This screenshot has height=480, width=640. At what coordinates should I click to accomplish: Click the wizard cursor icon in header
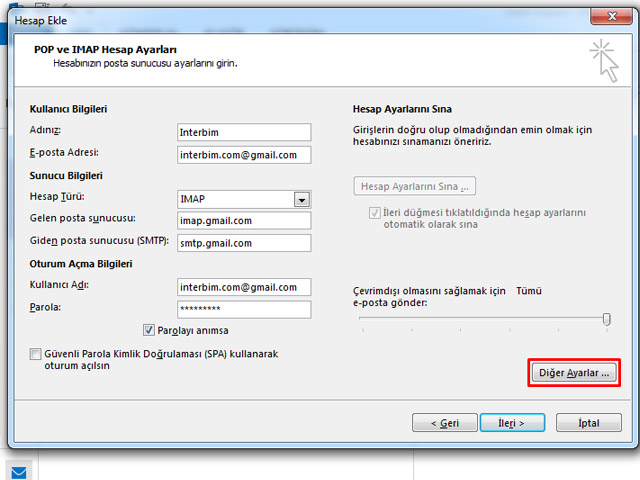click(603, 58)
